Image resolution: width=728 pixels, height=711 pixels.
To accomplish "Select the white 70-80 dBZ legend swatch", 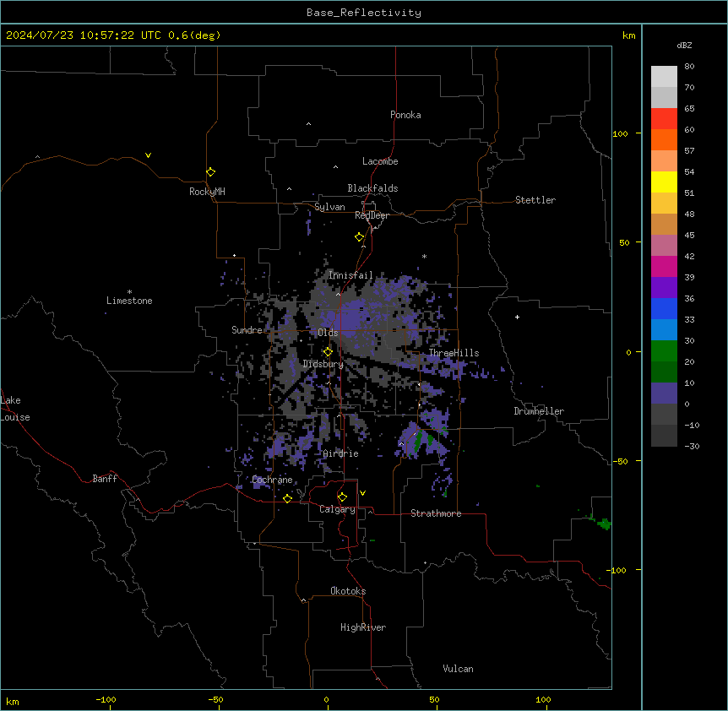I will tap(664, 77).
